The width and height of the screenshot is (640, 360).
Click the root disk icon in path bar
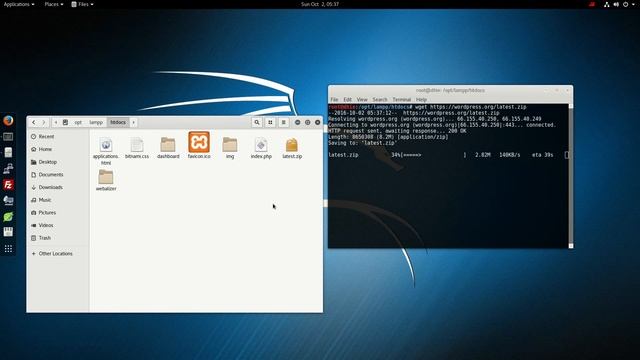[x=65, y=122]
